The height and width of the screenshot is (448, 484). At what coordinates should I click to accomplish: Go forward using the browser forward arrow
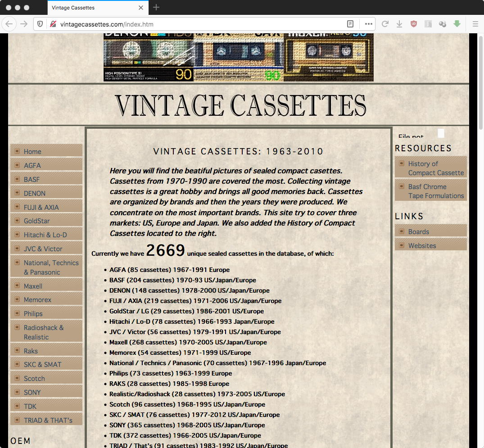(24, 24)
